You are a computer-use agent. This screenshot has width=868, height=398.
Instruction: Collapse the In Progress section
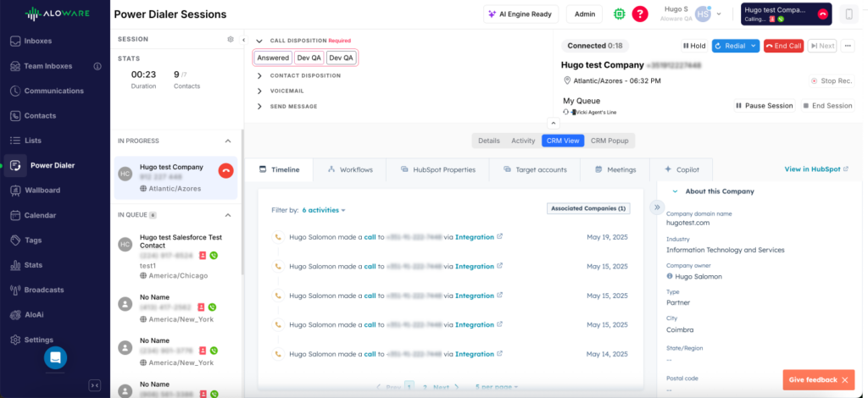click(x=227, y=141)
